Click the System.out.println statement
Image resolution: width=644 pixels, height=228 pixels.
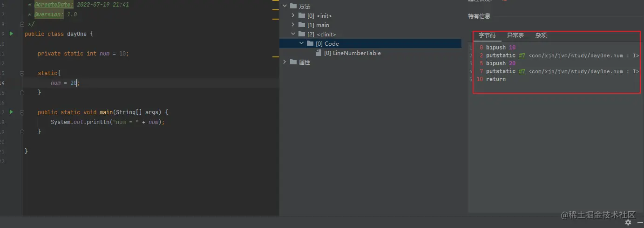[108, 122]
